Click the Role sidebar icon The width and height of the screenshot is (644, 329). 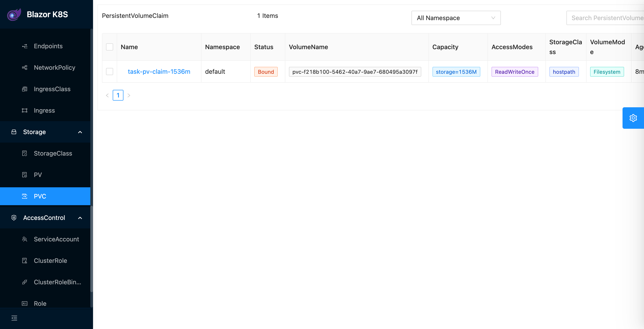[x=25, y=304]
